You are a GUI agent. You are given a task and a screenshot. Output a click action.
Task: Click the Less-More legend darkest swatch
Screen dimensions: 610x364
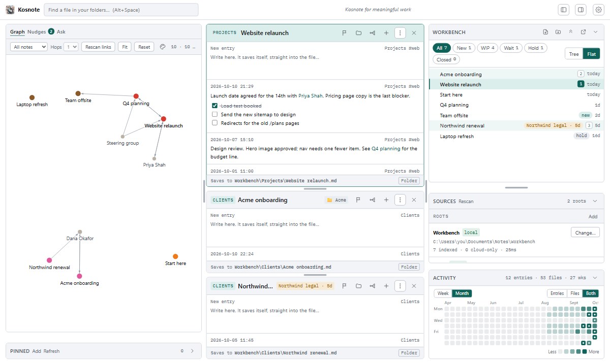[x=585, y=351]
